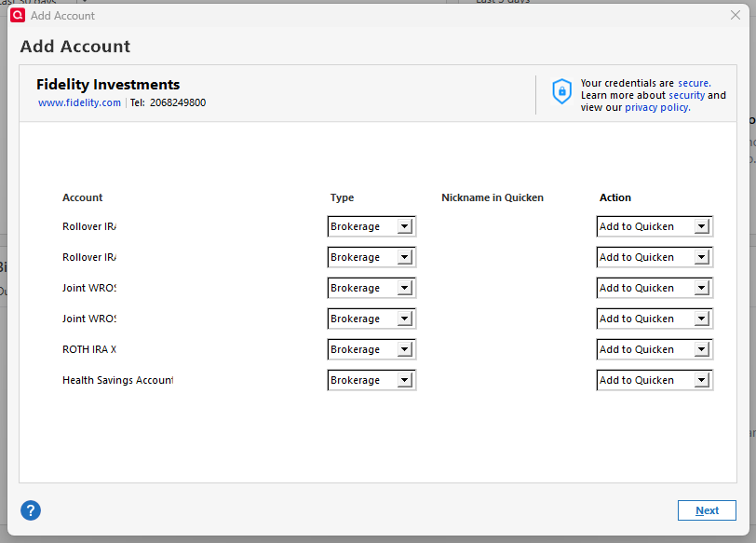
Task: Open the privacy policy link
Action: click(x=656, y=107)
